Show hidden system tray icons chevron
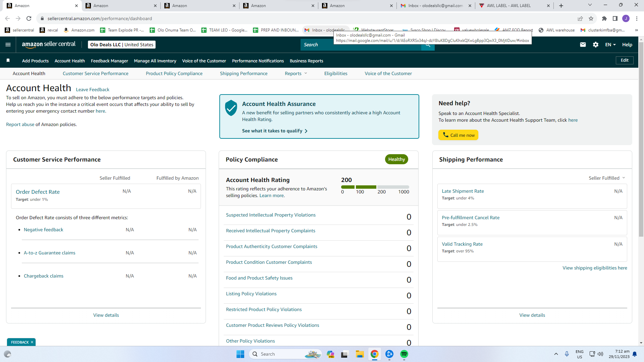The width and height of the screenshot is (644, 362). 556,354
